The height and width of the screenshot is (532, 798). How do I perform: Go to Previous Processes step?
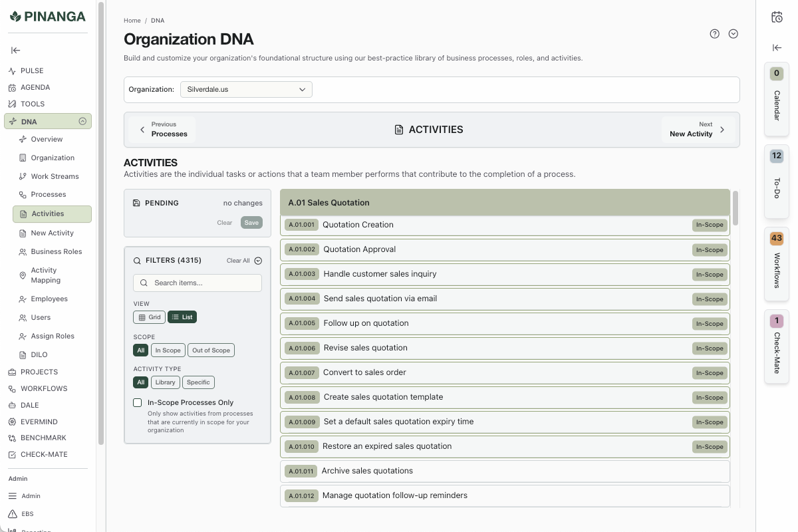[x=164, y=130]
